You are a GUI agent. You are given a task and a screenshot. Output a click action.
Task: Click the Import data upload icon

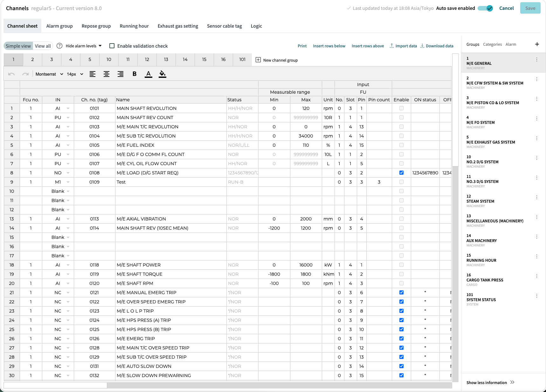[x=392, y=46]
